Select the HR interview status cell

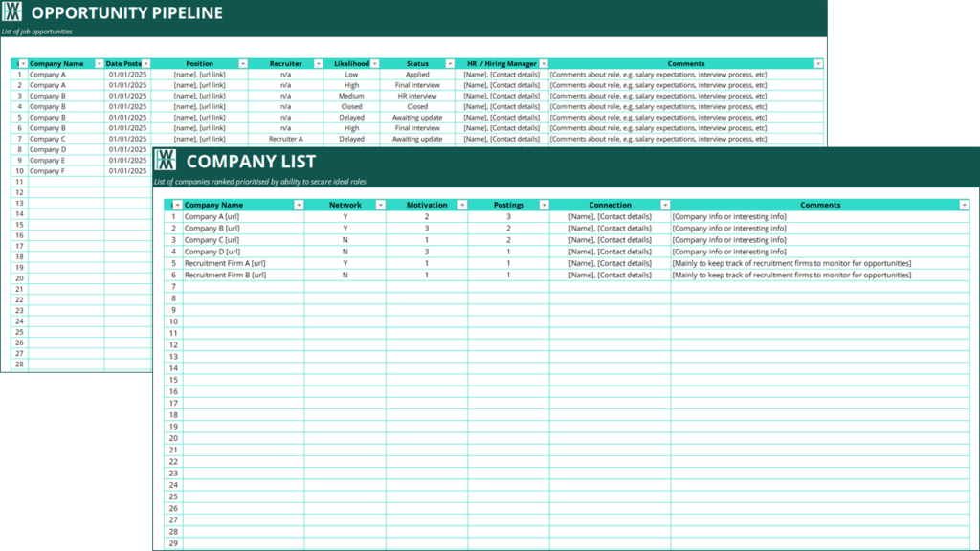(x=417, y=96)
